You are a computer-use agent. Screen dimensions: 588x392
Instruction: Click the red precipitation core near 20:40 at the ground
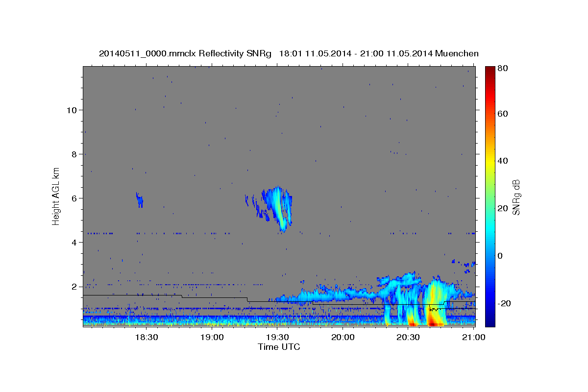click(434, 322)
